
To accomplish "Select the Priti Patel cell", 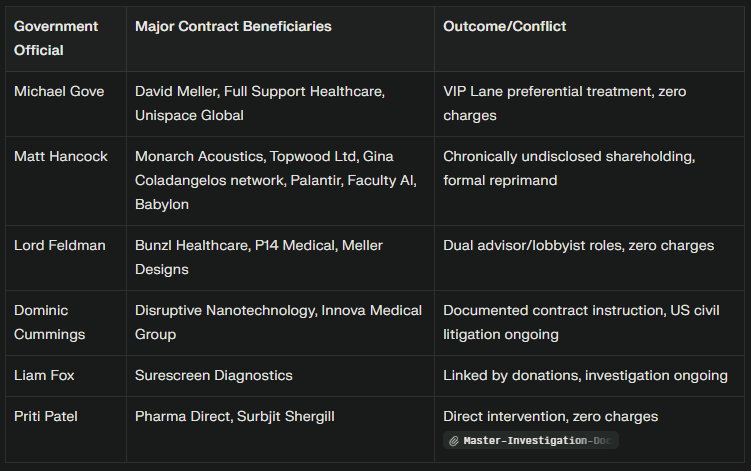I will pyautogui.click(x=66, y=429).
